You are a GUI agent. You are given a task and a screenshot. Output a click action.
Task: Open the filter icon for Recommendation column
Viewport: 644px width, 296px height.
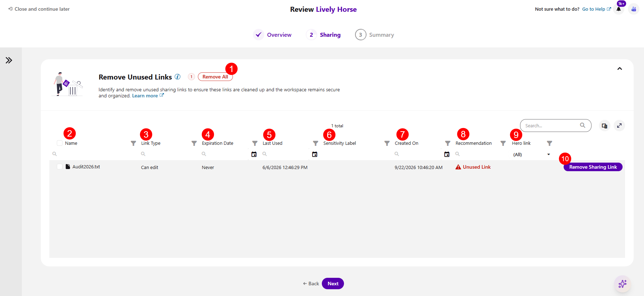(x=503, y=143)
